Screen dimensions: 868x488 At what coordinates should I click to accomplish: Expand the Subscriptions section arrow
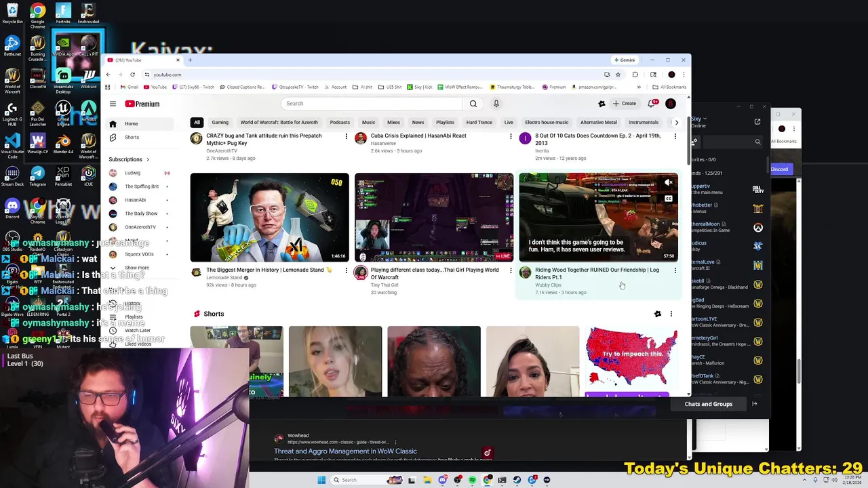click(x=147, y=159)
